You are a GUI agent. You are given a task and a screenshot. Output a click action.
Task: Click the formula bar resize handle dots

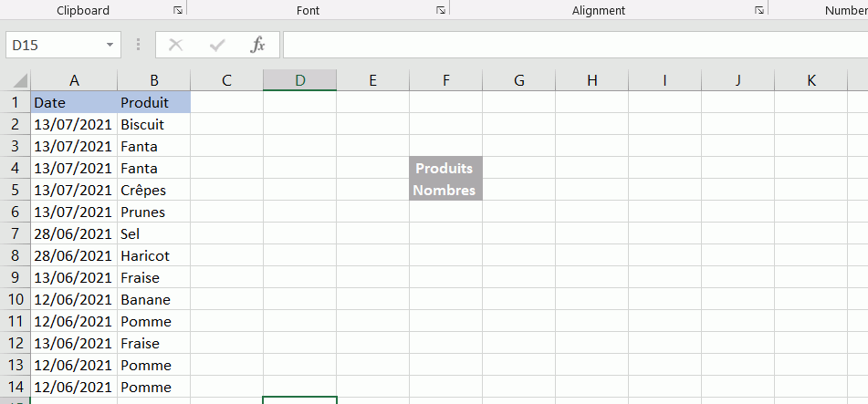[138, 45]
